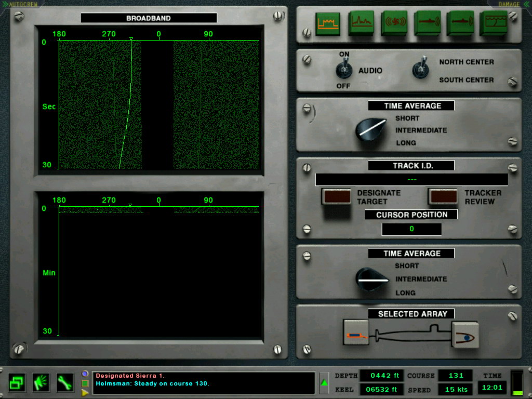This screenshot has height=399, width=532.
Task: Click the KEEL value 06532 ft
Action: pyautogui.click(x=381, y=390)
